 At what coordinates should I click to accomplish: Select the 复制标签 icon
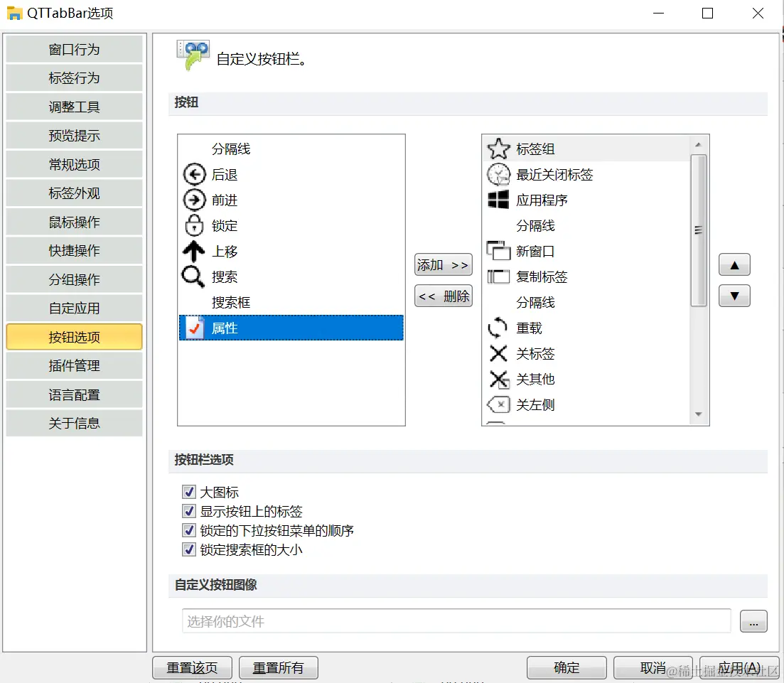[x=498, y=276]
